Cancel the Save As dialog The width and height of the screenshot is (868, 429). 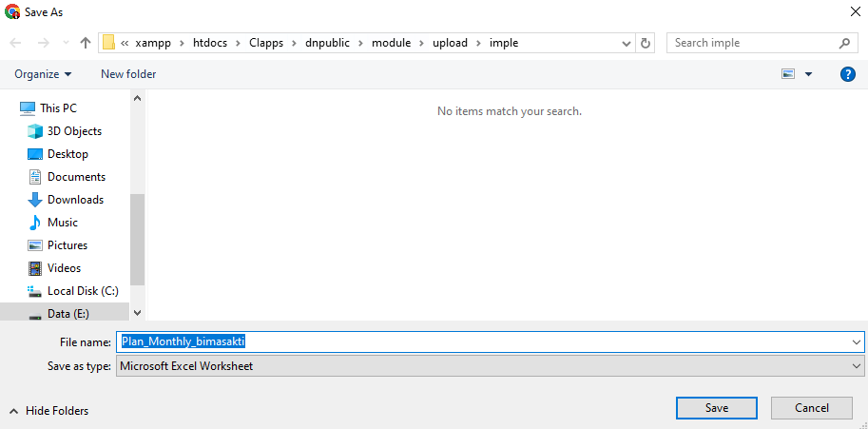coord(811,408)
